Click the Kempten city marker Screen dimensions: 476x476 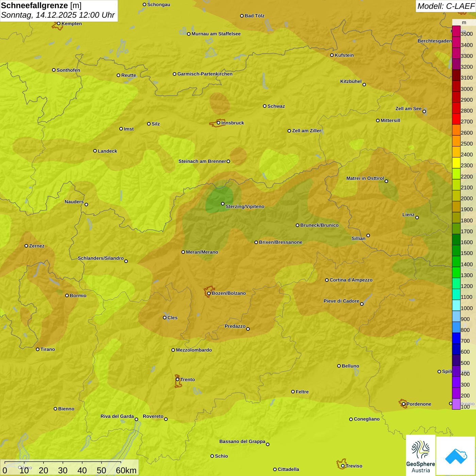click(x=58, y=23)
